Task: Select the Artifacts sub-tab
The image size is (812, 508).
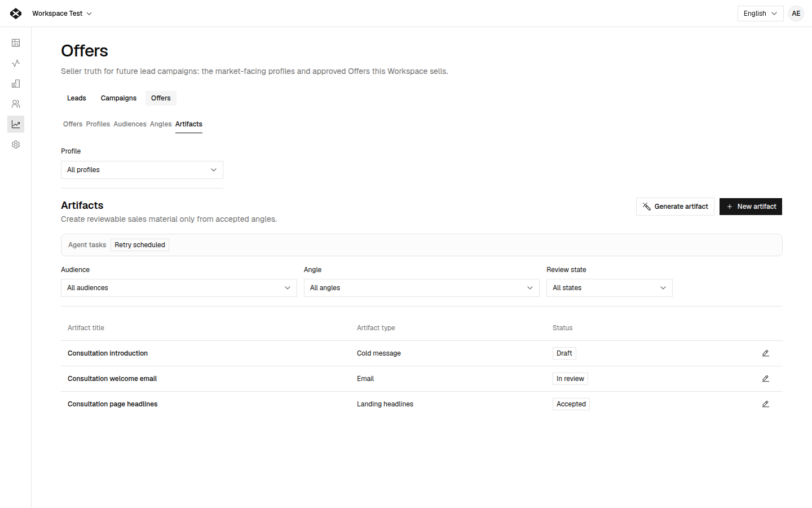Action: [x=189, y=124]
